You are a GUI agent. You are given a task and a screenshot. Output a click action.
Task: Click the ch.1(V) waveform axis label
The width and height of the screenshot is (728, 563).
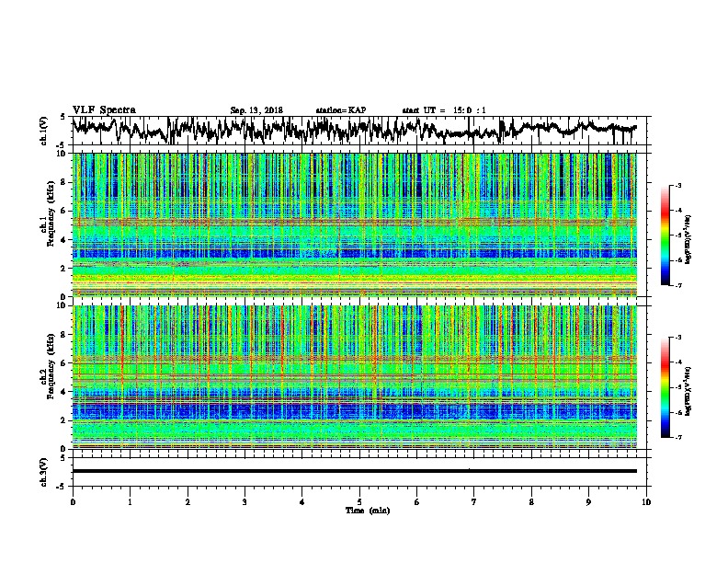(44, 131)
